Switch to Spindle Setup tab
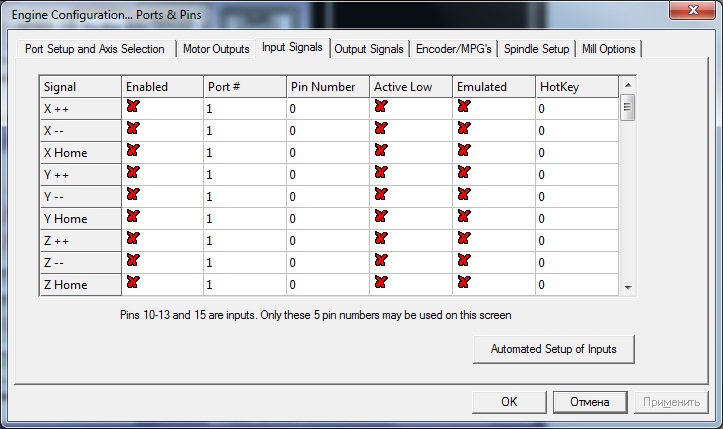723x429 pixels. click(536, 49)
